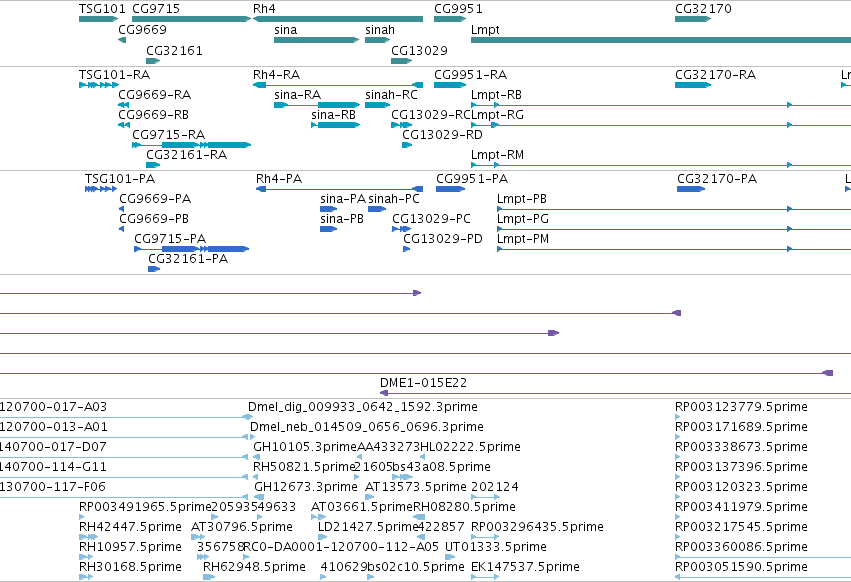Click the CG9951-PA feature
The height and width of the screenshot is (582, 851).
[x=450, y=189]
